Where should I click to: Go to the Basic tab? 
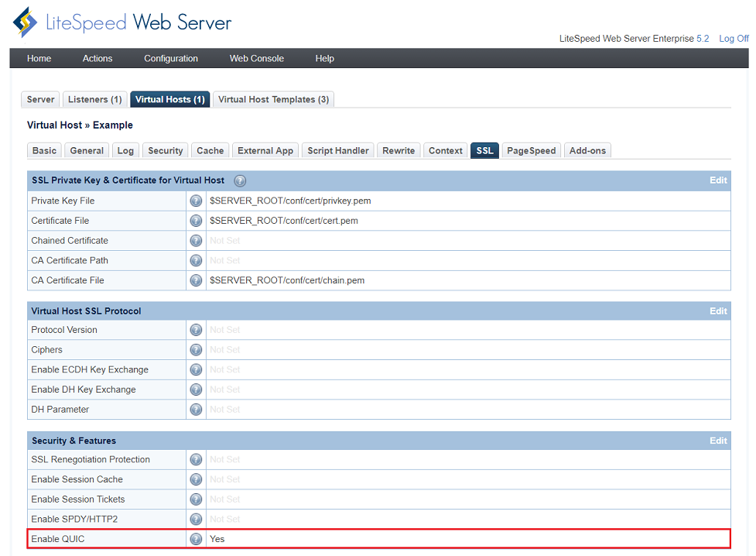tap(44, 150)
